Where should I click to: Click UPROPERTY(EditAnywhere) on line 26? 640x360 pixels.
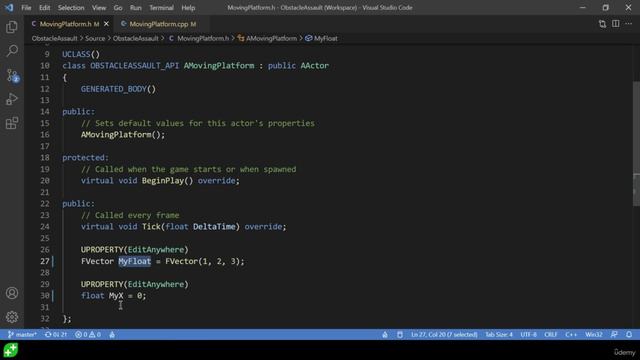(135, 250)
